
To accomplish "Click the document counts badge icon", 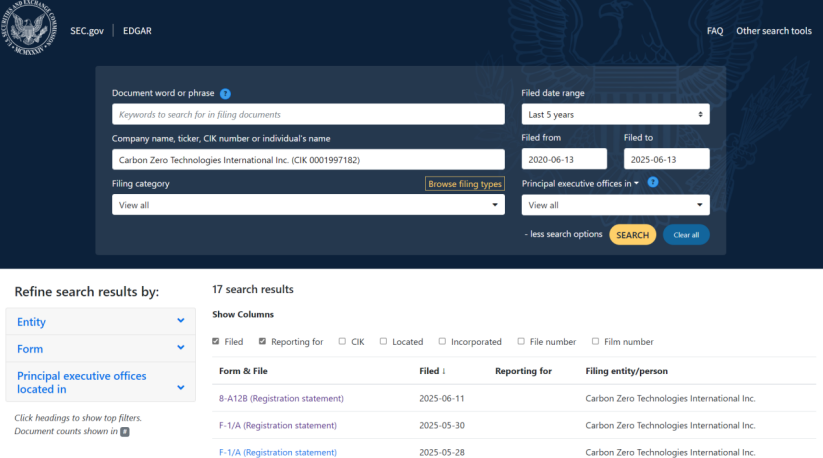I will coord(124,432).
